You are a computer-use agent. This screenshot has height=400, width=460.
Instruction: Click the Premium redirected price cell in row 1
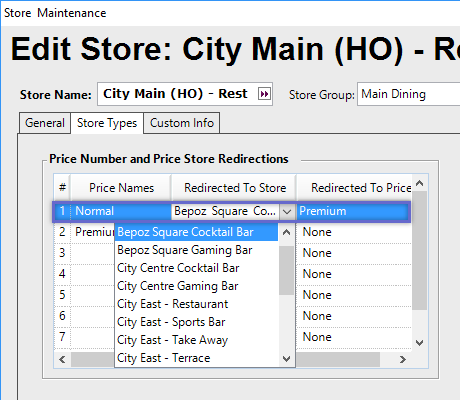(x=352, y=211)
